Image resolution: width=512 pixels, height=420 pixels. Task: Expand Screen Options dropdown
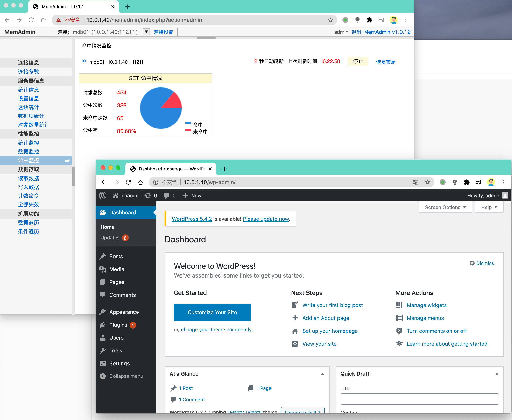tap(445, 207)
